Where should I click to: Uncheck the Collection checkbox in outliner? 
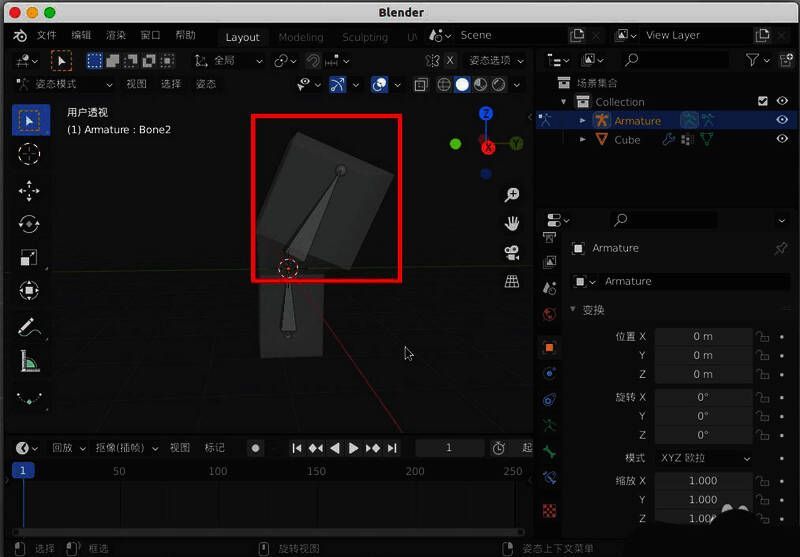point(763,101)
